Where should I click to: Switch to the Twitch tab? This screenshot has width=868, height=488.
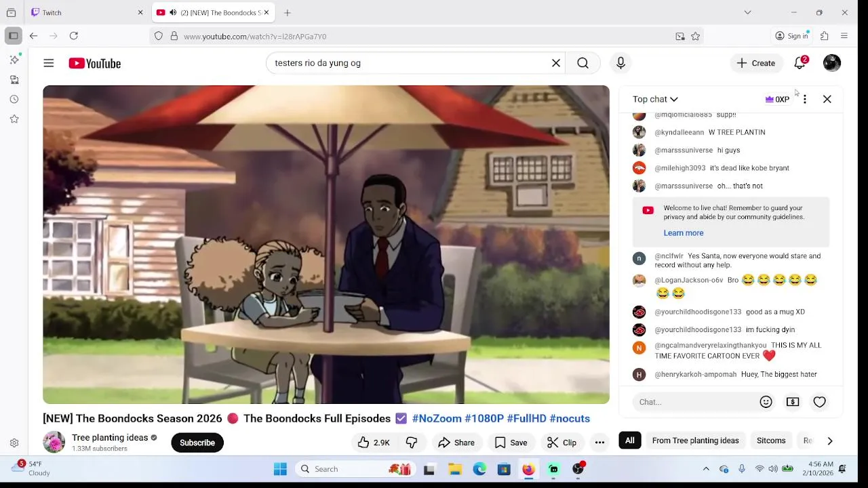pyautogui.click(x=87, y=12)
